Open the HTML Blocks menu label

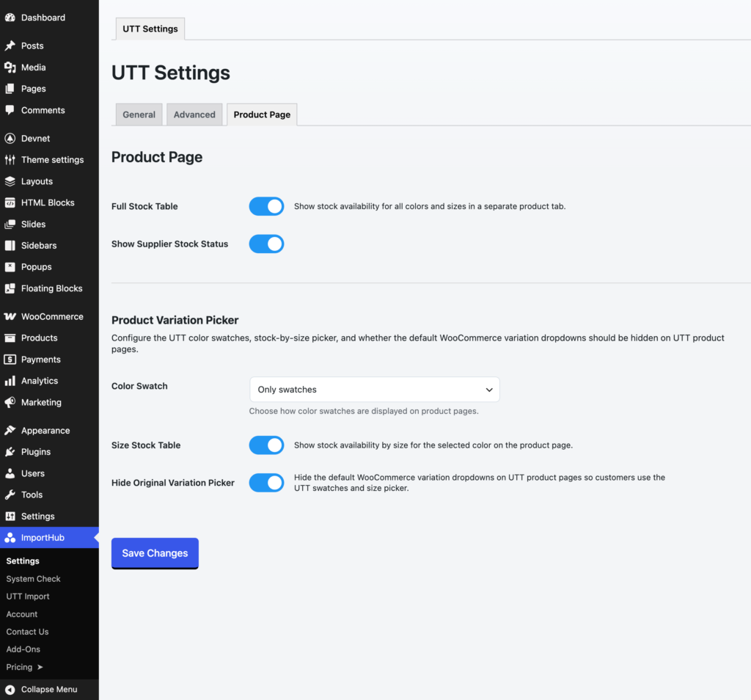(48, 203)
